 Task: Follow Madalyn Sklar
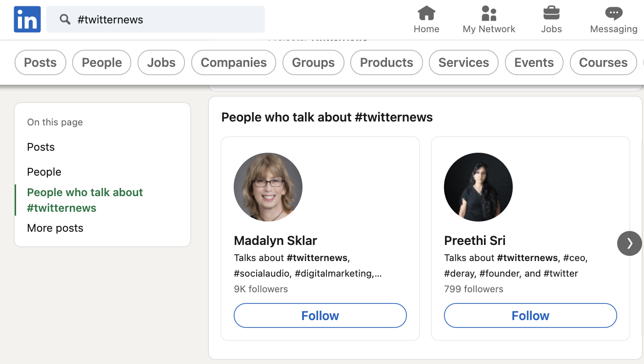pos(320,316)
